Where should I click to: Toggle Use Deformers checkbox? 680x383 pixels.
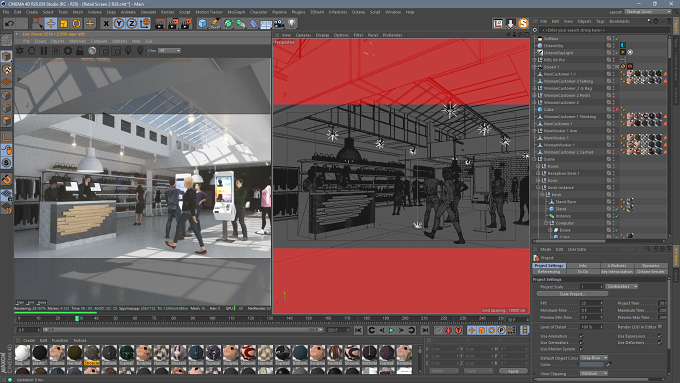pos(660,343)
